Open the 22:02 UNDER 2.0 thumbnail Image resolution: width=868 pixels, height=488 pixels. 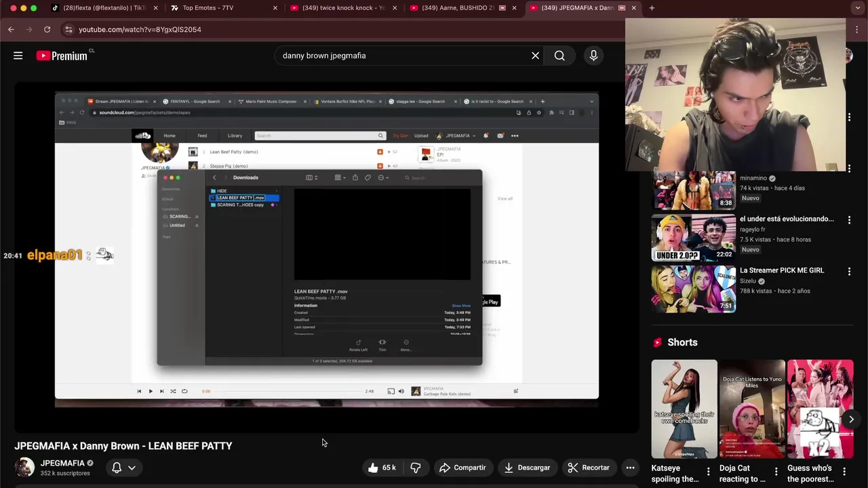tap(693, 238)
